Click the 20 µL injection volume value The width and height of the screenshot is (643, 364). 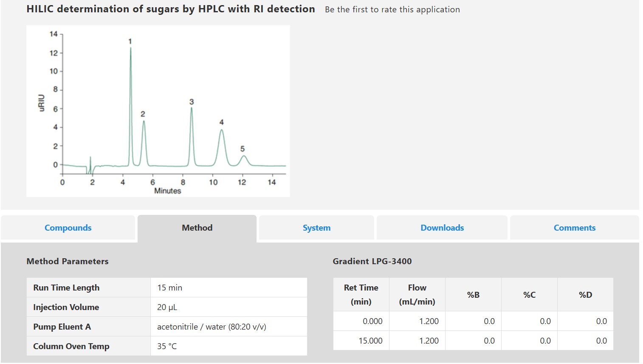[167, 307]
